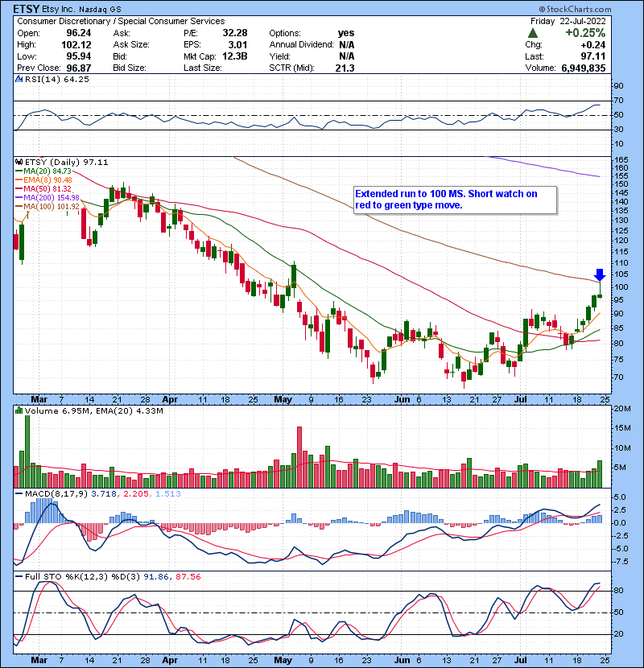Click the Jun label on price chart axis

(402, 400)
